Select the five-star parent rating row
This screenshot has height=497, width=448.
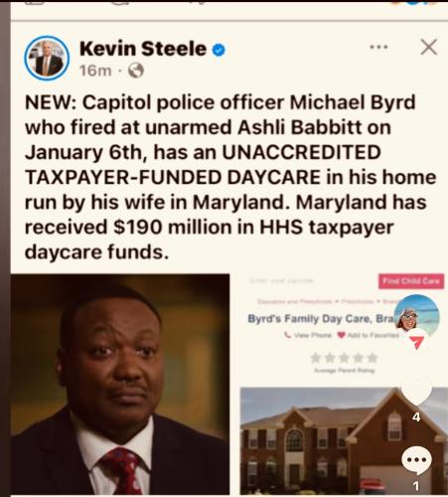tap(344, 358)
